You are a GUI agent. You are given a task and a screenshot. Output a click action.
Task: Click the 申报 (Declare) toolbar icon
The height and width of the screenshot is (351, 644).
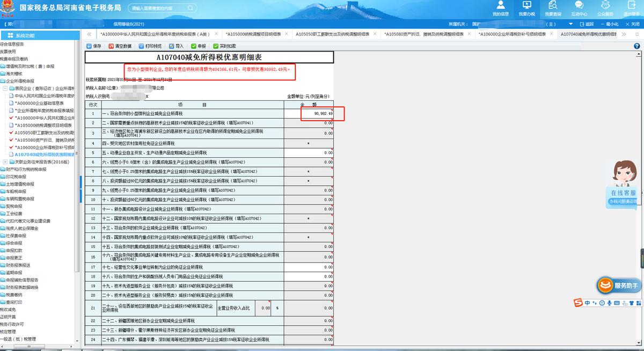click(x=201, y=46)
